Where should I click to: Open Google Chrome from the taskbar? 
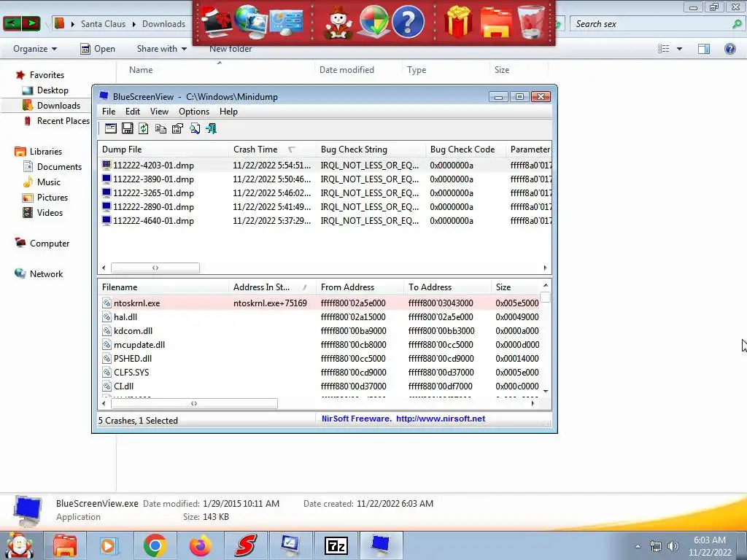pos(155,545)
